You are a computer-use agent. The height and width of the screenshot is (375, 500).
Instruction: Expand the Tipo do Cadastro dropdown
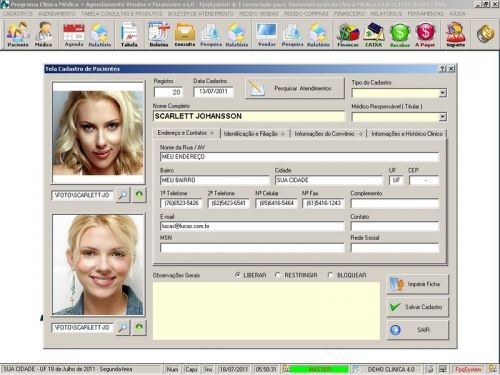[x=442, y=93]
